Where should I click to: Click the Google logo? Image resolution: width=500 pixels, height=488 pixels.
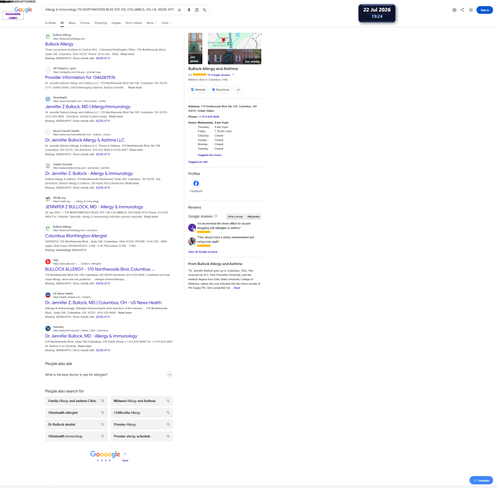23,10
